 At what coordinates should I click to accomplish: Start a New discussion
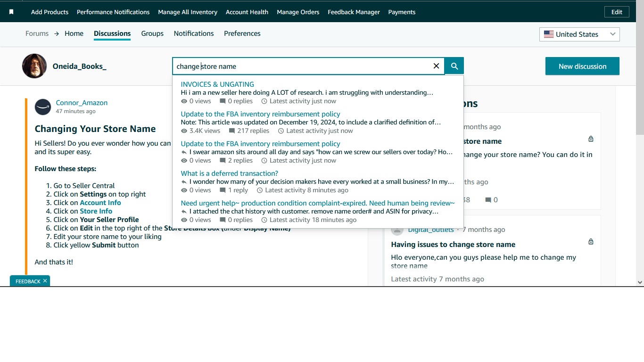coord(582,66)
